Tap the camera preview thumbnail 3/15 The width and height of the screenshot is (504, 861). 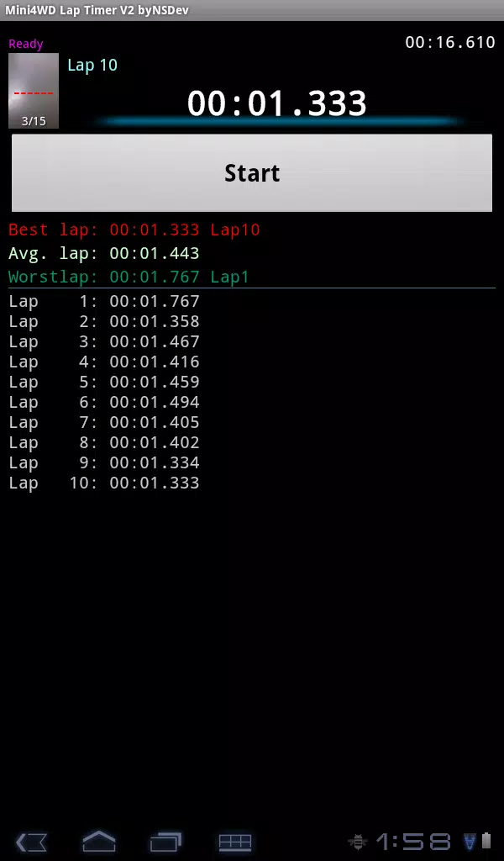tap(34, 91)
